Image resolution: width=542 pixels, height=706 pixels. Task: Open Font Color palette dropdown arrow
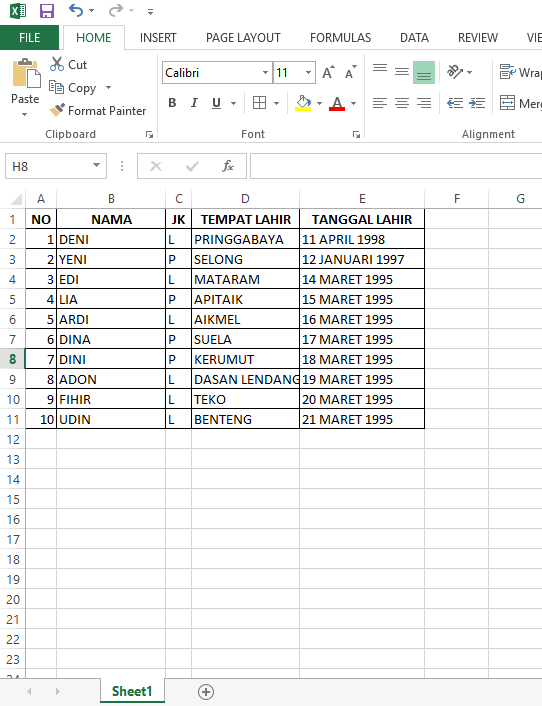[x=354, y=104]
